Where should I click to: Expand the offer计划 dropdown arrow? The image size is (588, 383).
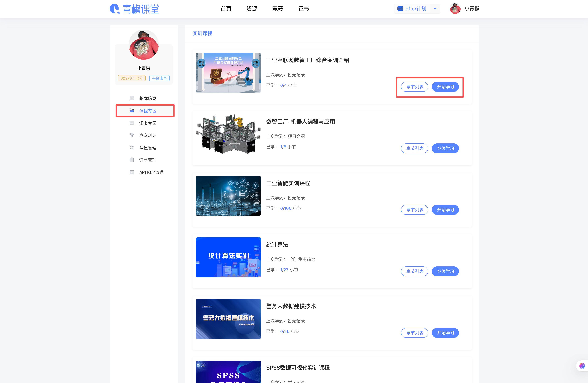(435, 9)
